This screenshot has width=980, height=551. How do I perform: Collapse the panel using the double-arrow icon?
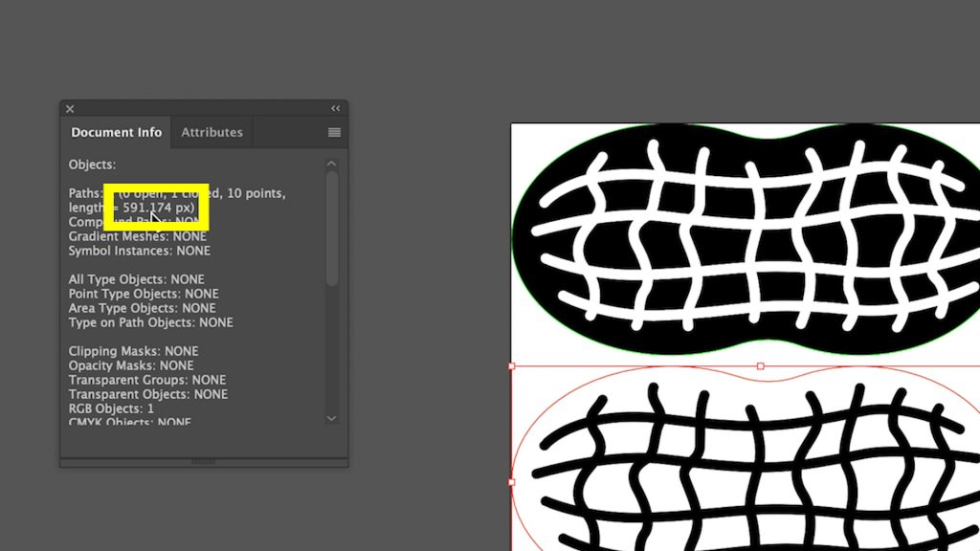tap(336, 108)
